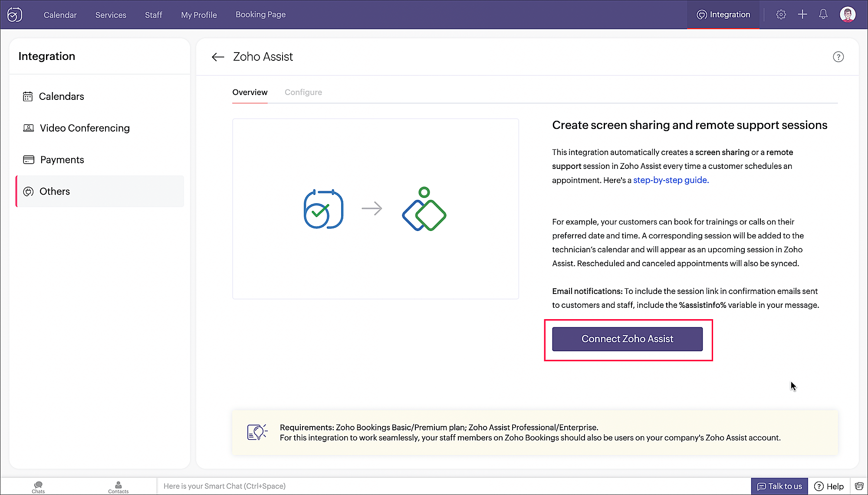
Task: Go to the Staff section
Action: click(154, 15)
